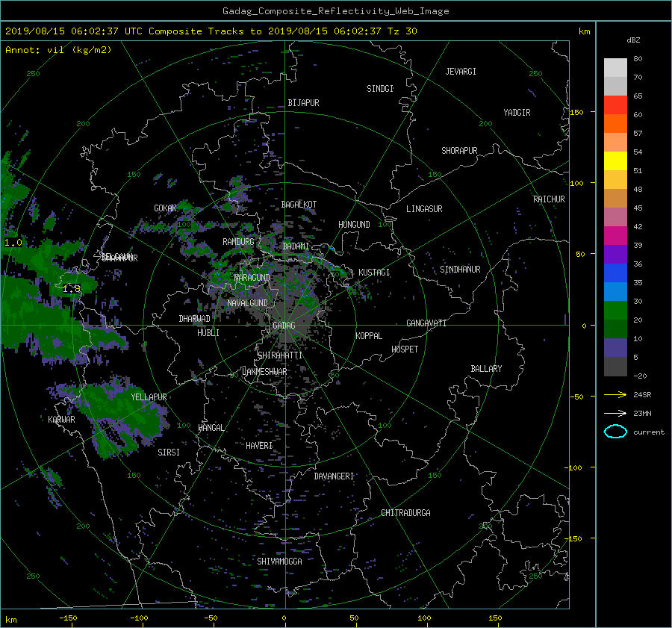Click the SINDGI city label
The width and height of the screenshot is (672, 628).
tap(380, 89)
